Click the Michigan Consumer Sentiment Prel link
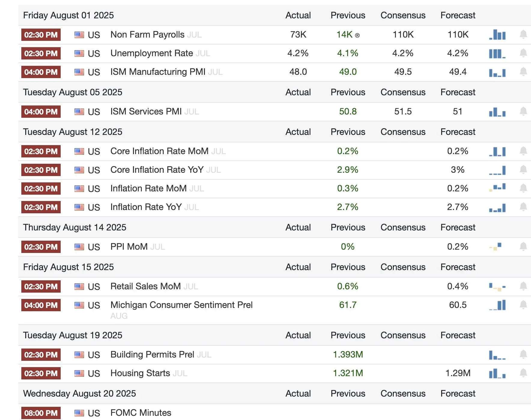 pos(181,305)
